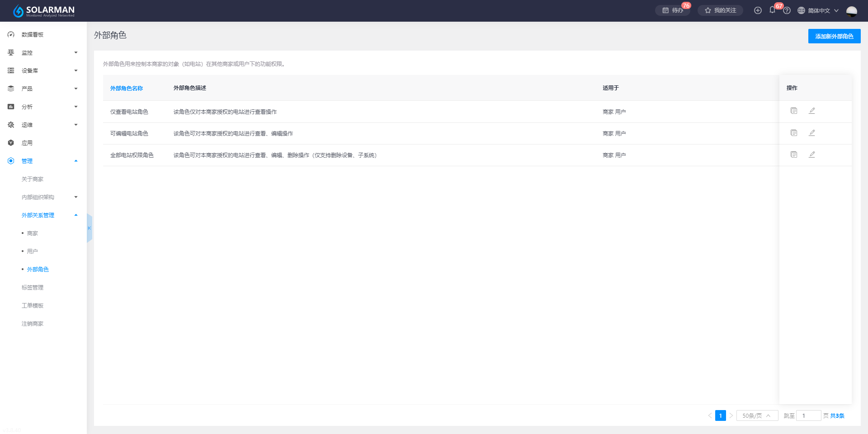Select 商家 under 外部关系管理
Image resolution: width=868 pixels, height=434 pixels.
tap(33, 233)
